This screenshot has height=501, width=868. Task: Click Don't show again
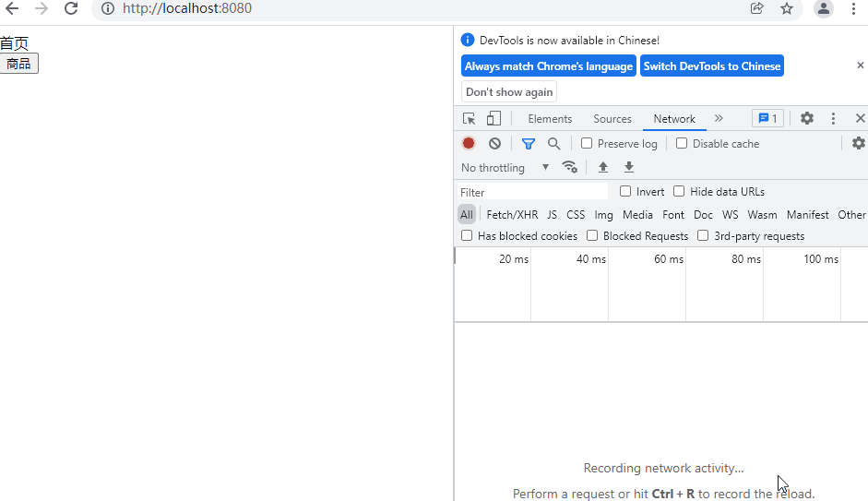point(509,92)
